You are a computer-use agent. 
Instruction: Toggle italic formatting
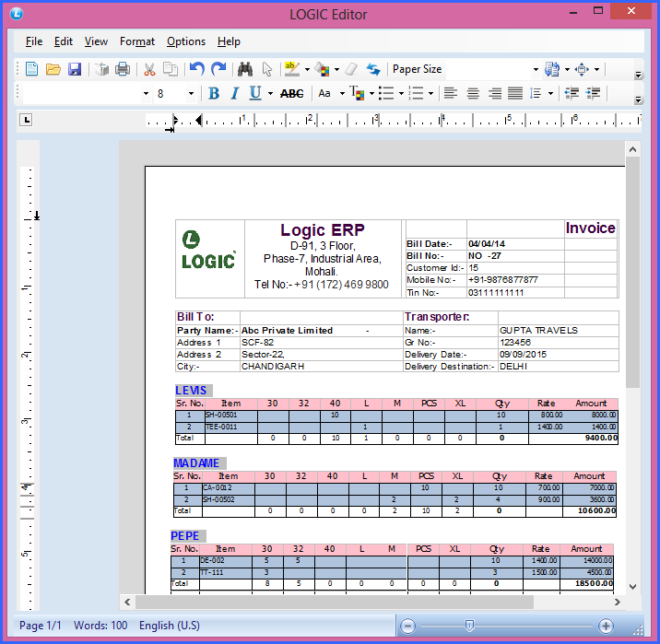235,93
